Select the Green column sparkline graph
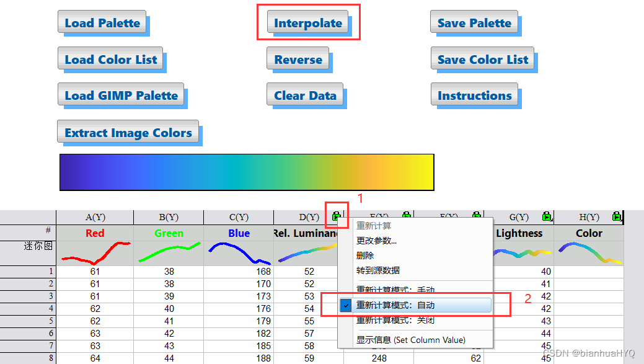The image size is (644, 364). 169,253
